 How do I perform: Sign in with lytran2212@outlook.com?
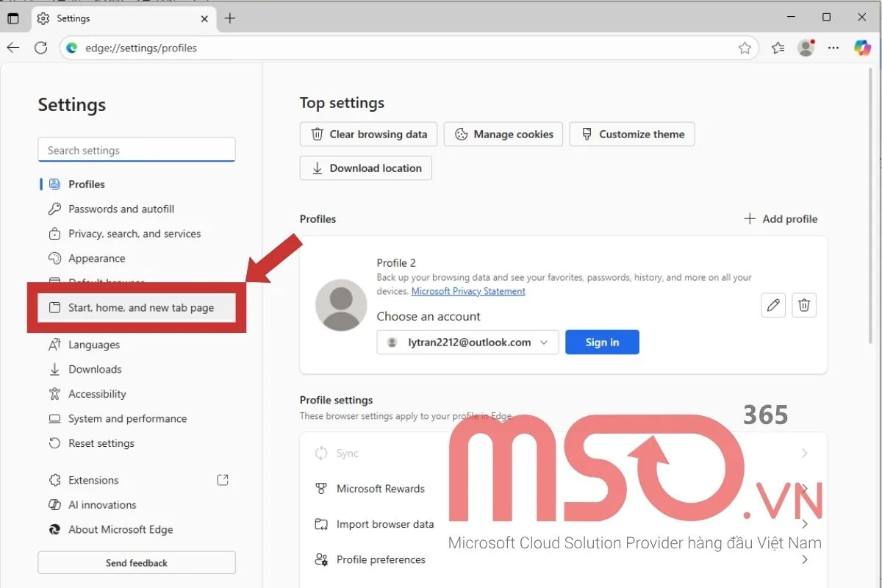coord(602,342)
